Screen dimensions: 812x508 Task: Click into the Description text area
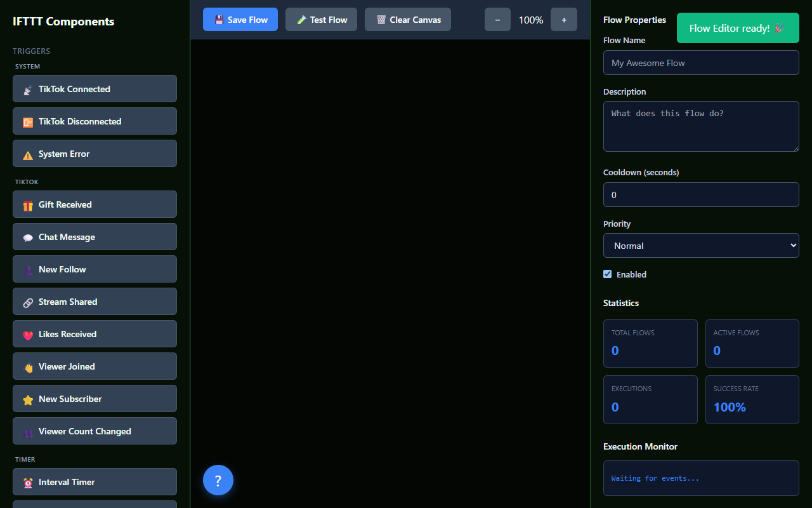tap(701, 126)
